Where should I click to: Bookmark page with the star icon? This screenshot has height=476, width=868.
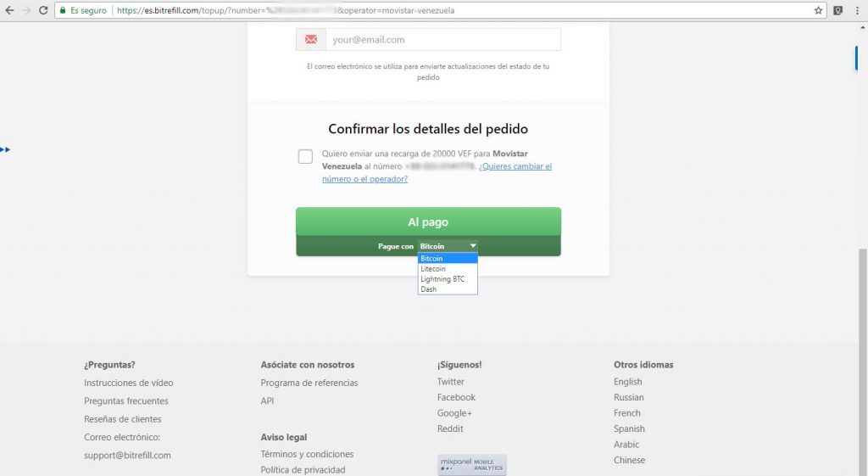818,10
